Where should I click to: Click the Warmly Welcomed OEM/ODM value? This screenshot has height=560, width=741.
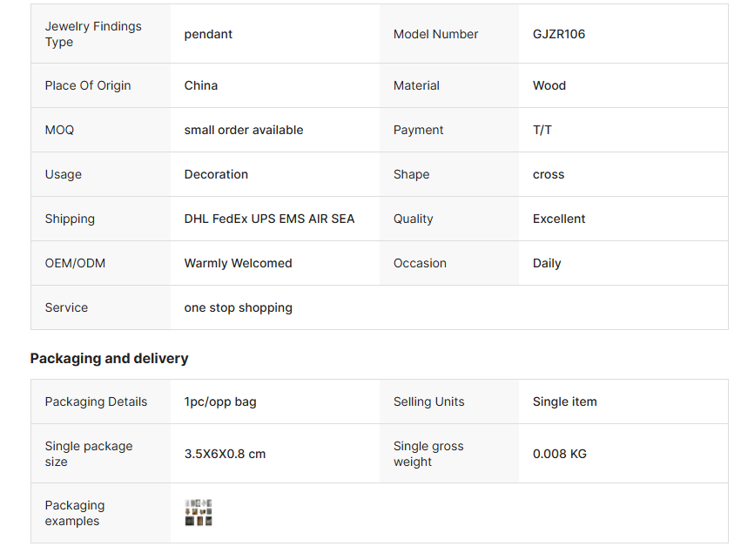coord(238,263)
